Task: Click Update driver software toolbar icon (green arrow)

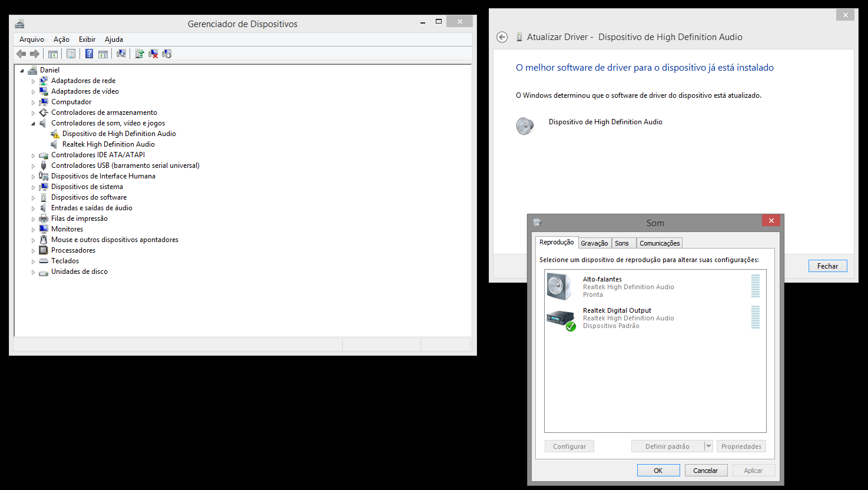Action: 140,54
